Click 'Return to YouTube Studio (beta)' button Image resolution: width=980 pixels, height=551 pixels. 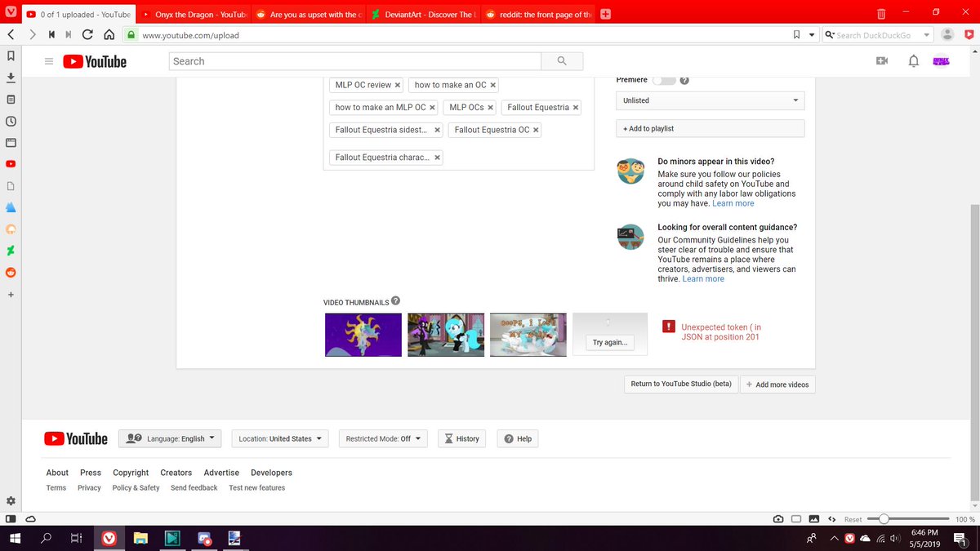tap(681, 384)
